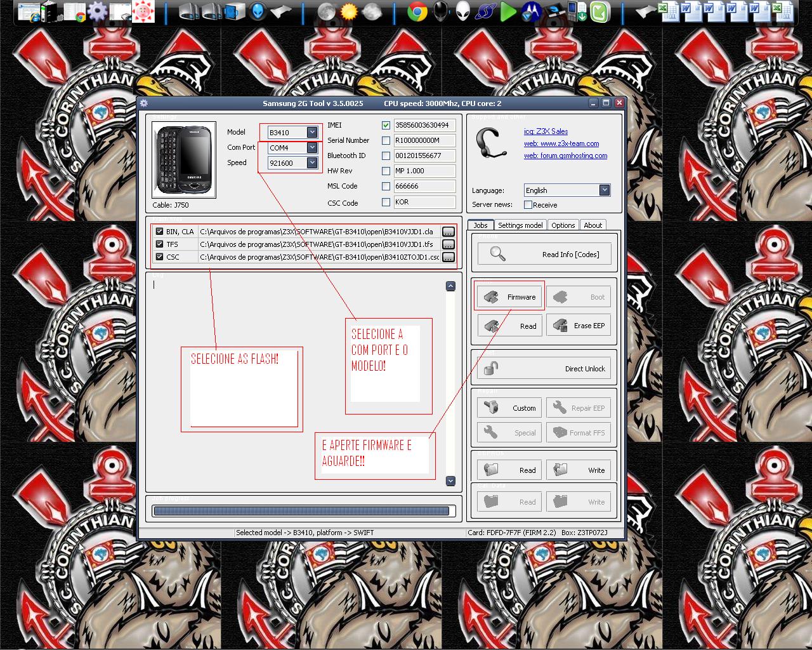
Task: Enable the Serial Number checkbox
Action: [x=386, y=140]
